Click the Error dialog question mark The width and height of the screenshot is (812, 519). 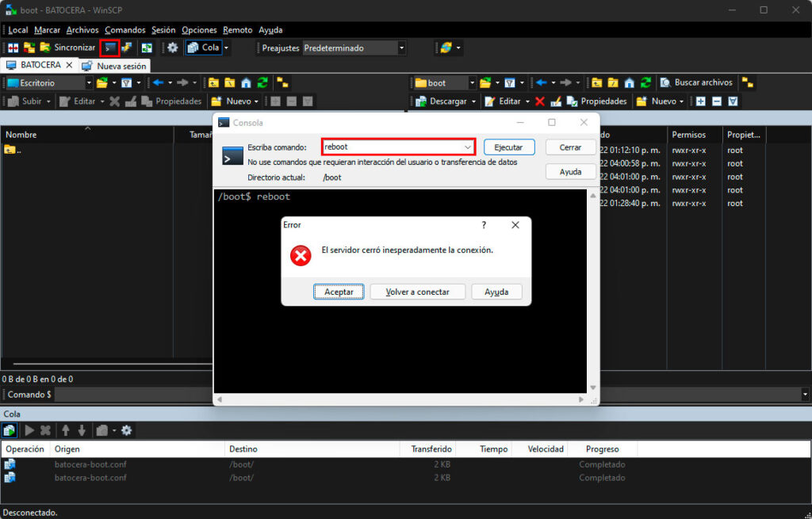[484, 225]
